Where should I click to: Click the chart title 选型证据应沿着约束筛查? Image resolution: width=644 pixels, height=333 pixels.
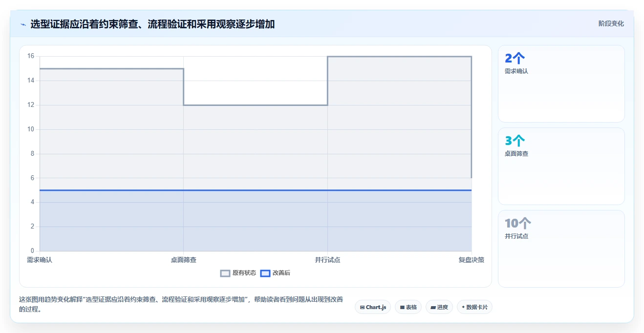click(152, 24)
